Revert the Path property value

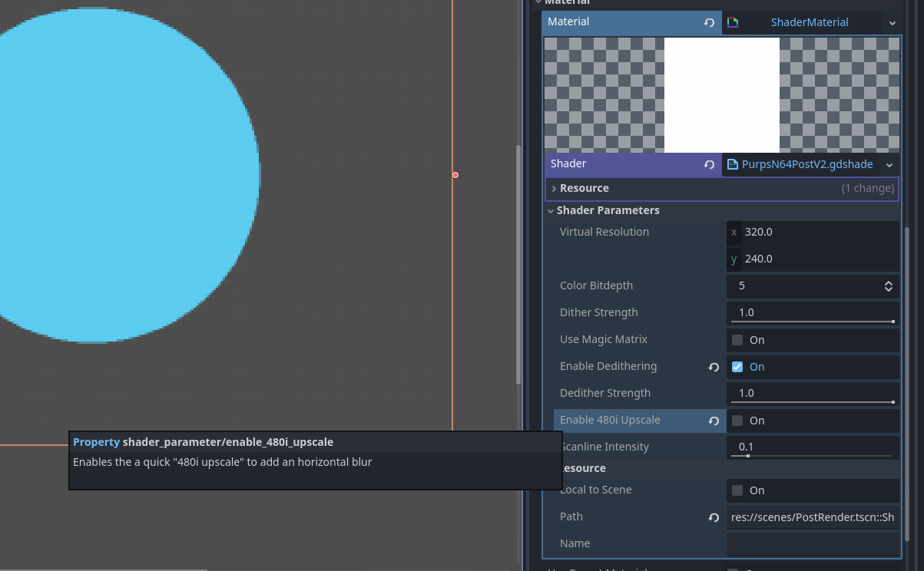[714, 518]
